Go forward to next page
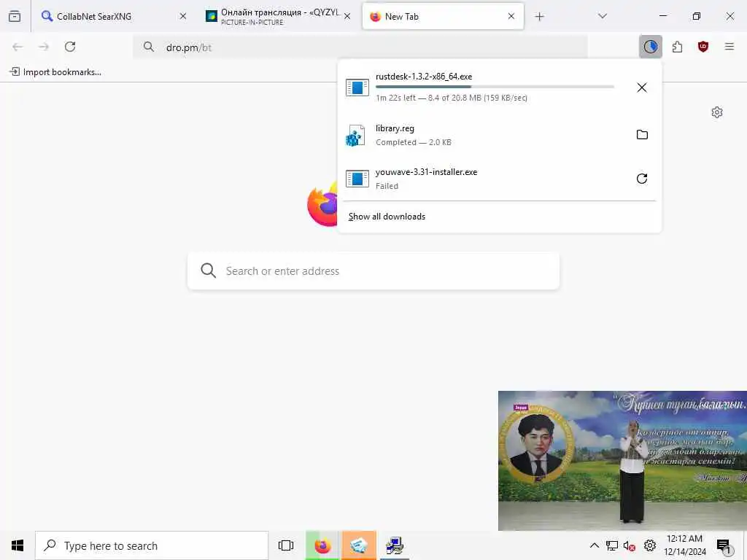Viewport: 747px width, 560px height. coord(44,47)
